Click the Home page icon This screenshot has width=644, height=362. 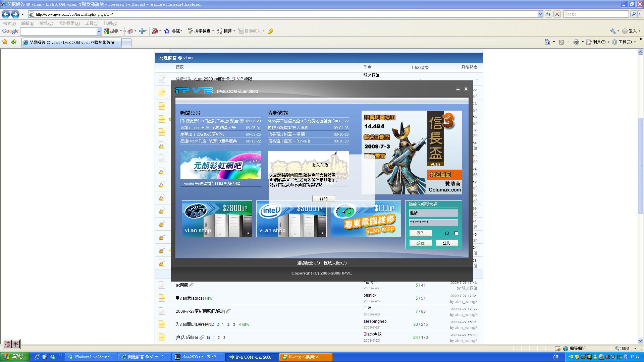547,42
